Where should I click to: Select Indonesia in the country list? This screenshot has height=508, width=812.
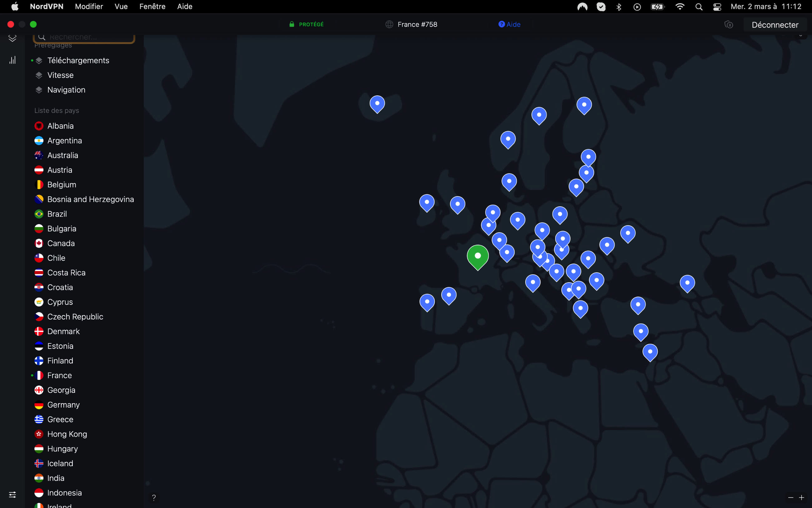[64, 493]
